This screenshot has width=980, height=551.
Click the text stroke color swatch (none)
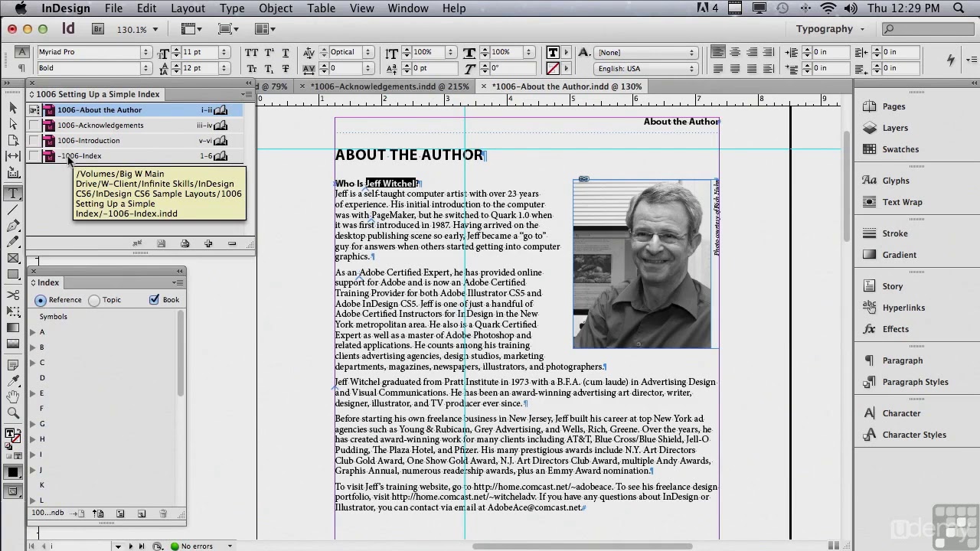click(x=553, y=69)
